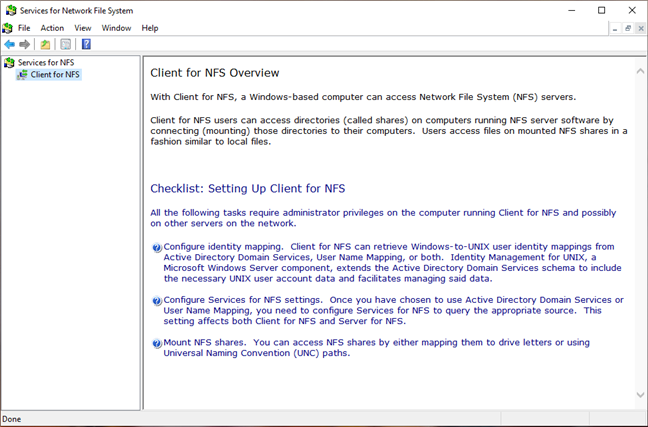This screenshot has width=648, height=427.
Task: Open the Action menu
Action: click(x=52, y=28)
